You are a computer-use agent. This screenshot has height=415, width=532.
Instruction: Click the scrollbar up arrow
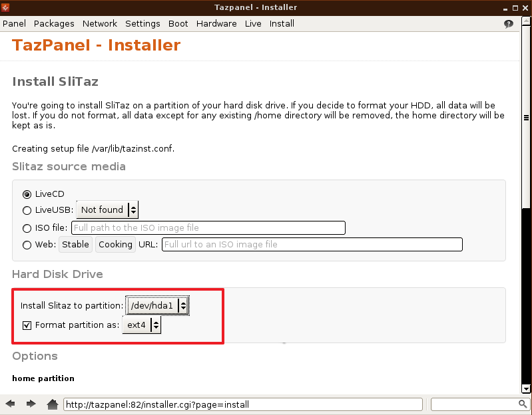pyautogui.click(x=526, y=21)
